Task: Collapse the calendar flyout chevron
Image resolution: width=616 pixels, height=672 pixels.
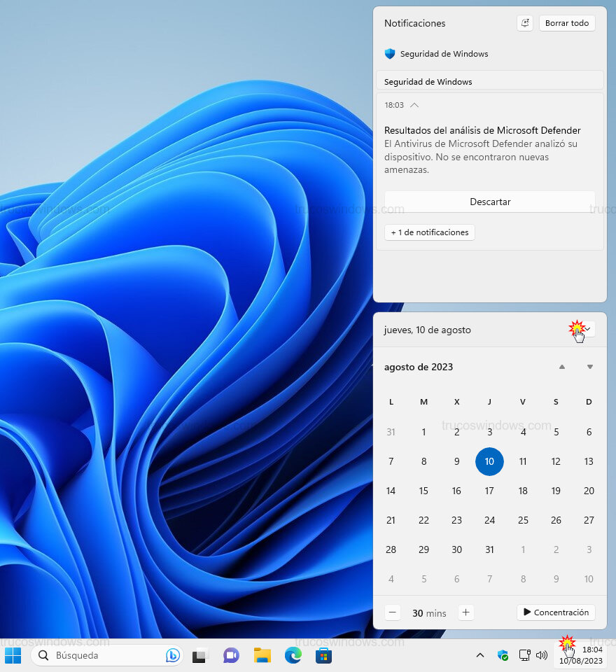Action: (586, 329)
